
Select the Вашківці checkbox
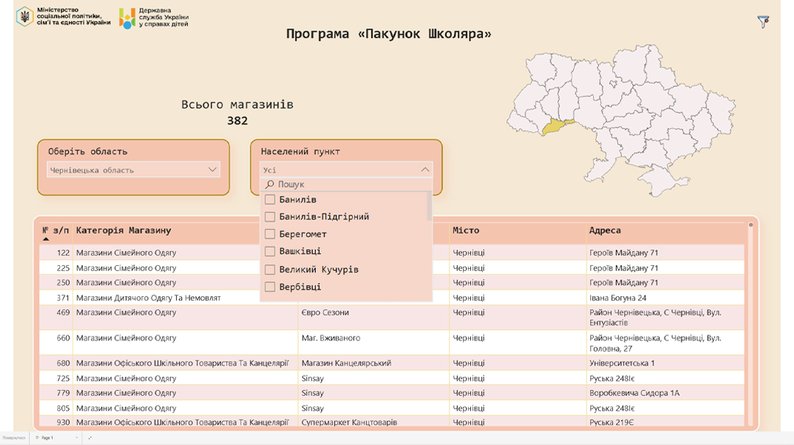[270, 251]
